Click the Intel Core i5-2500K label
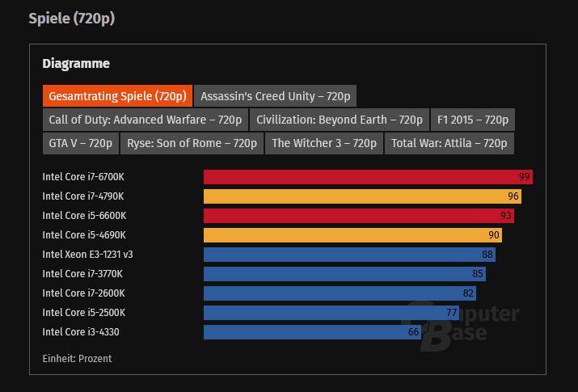 (83, 313)
